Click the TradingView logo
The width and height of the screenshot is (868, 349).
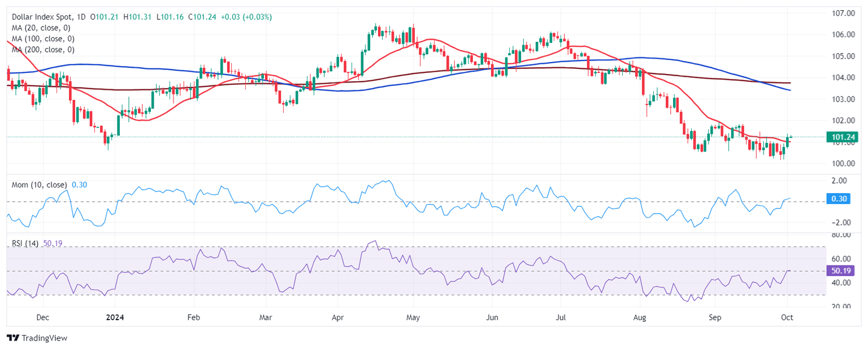pos(37,338)
